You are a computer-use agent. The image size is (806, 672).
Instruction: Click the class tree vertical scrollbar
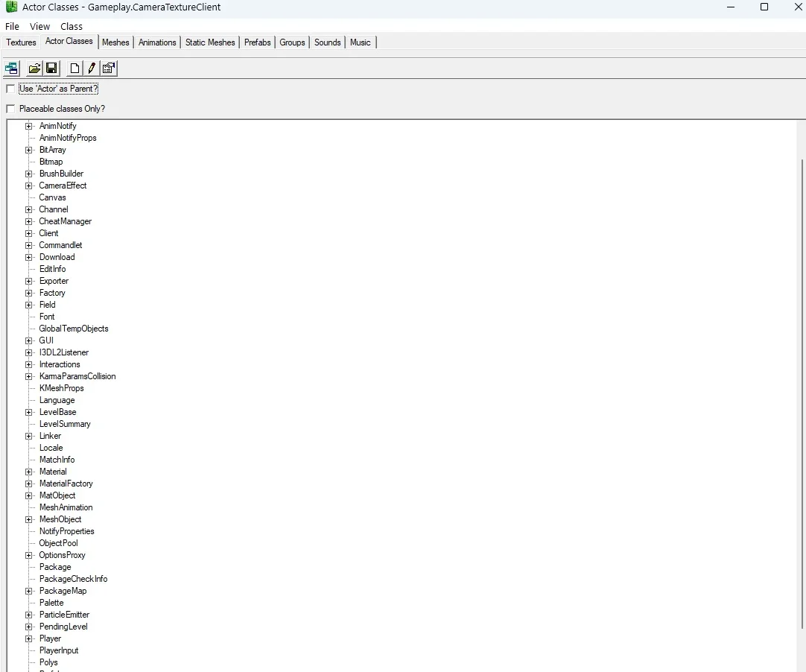(x=802, y=393)
